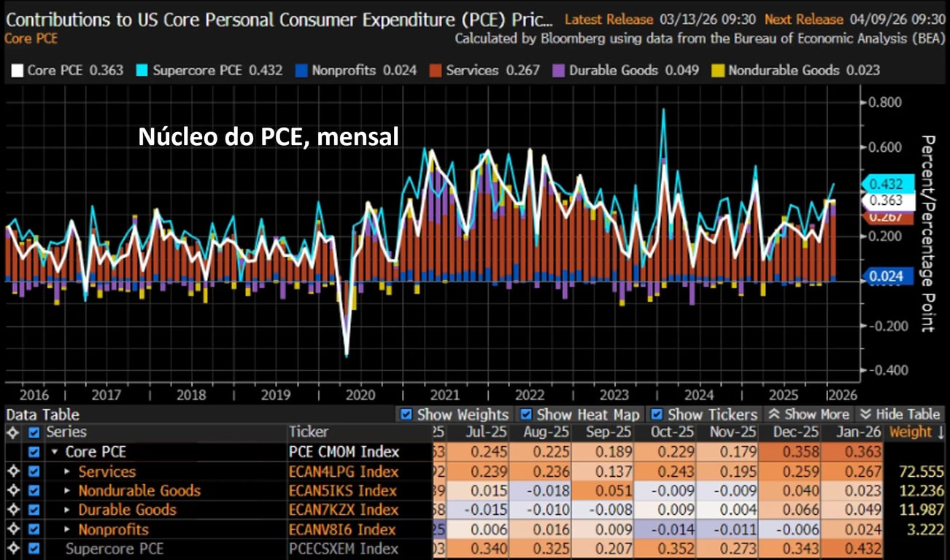Click the crosshair icon beside Services row

(x=12, y=472)
